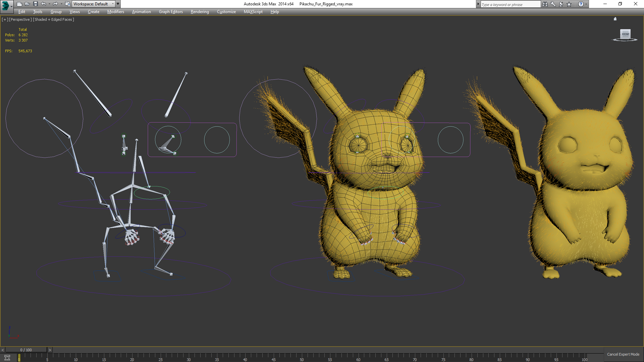Click the Open File folder icon

(27, 4)
